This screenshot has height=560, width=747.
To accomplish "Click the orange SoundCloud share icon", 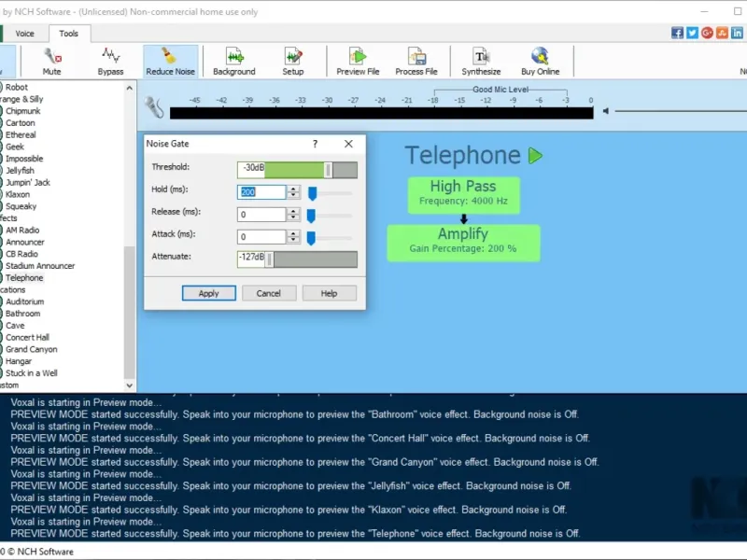I will point(722,33).
